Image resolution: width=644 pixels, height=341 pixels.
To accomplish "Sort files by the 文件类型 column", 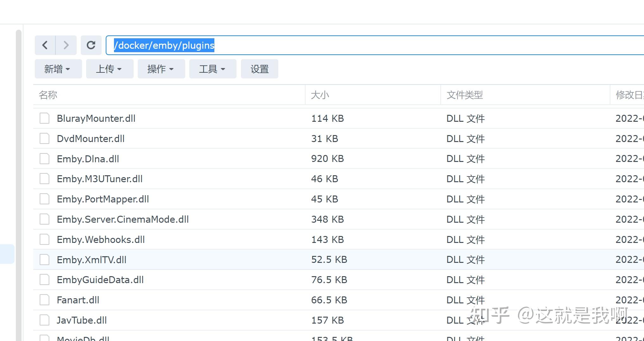I will 464,95.
